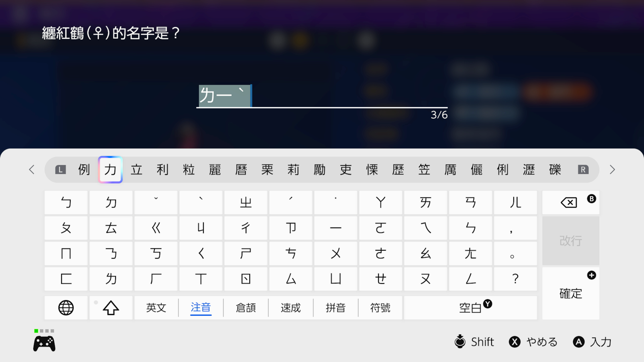Viewport: 644px width, 362px height.
Task: Click the controller icon at bottom left
Action: click(x=44, y=343)
